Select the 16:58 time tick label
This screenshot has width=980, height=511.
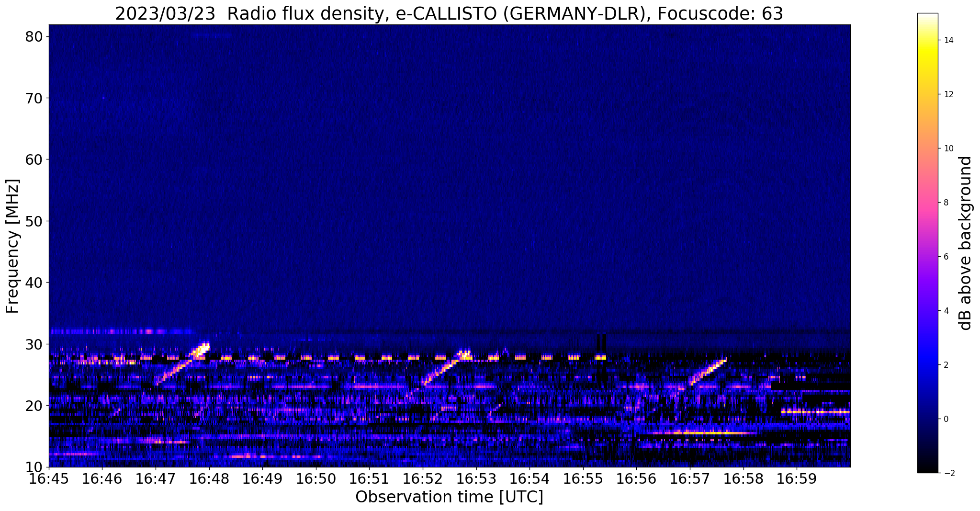pos(744,479)
